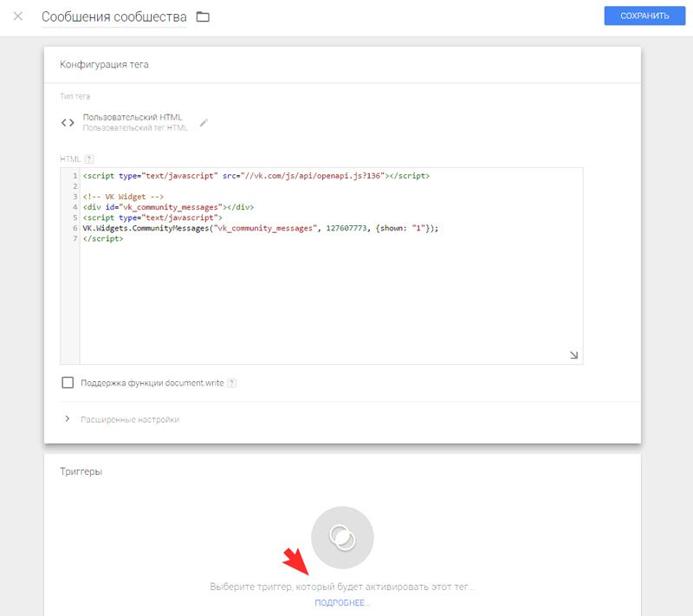This screenshot has height=616, width=693.
Task: Click the VK Widget comment line
Action: tap(123, 197)
